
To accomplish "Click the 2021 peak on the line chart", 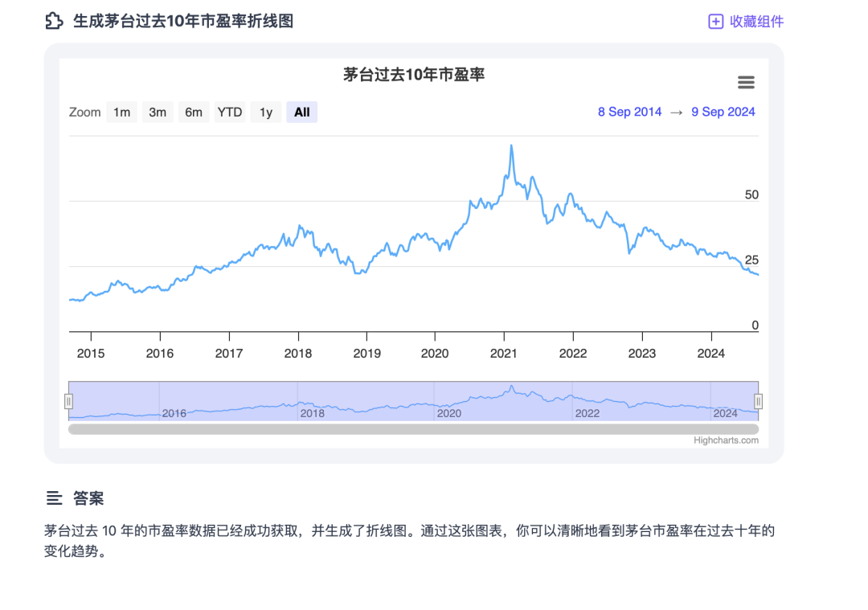I will [x=511, y=145].
